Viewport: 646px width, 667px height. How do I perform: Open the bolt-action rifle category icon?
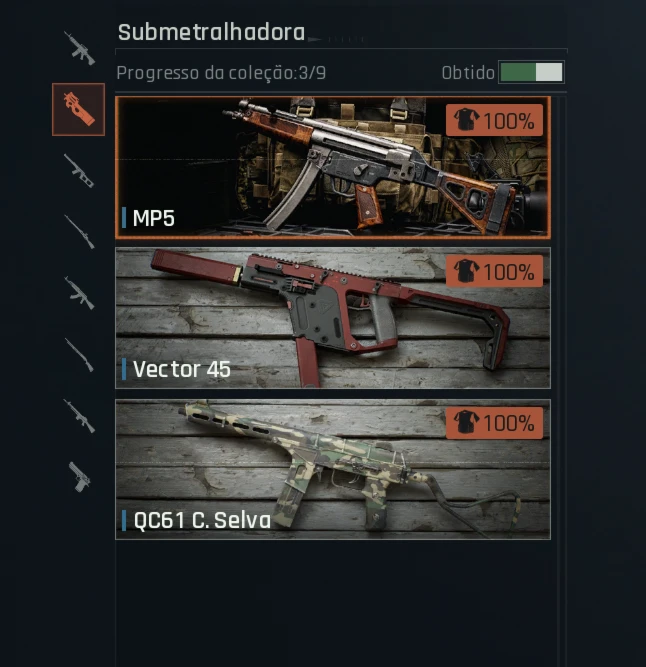click(x=79, y=354)
